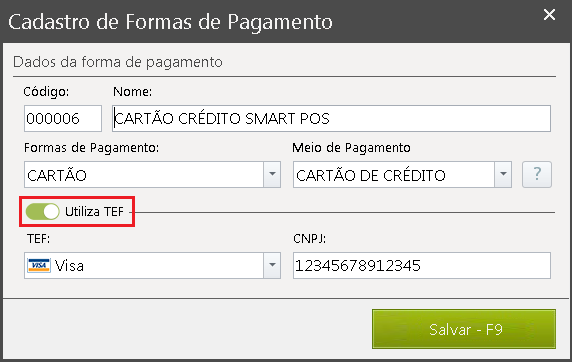Open the TEF dropdown arrow

[272, 266]
